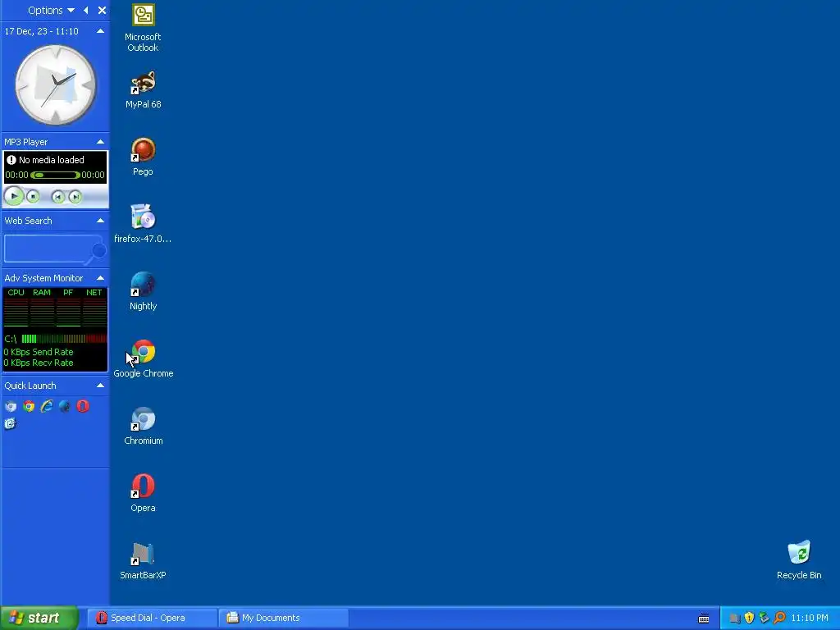The width and height of the screenshot is (840, 630).
Task: Click the second-row Quick Launch icon
Action: pos(11,424)
